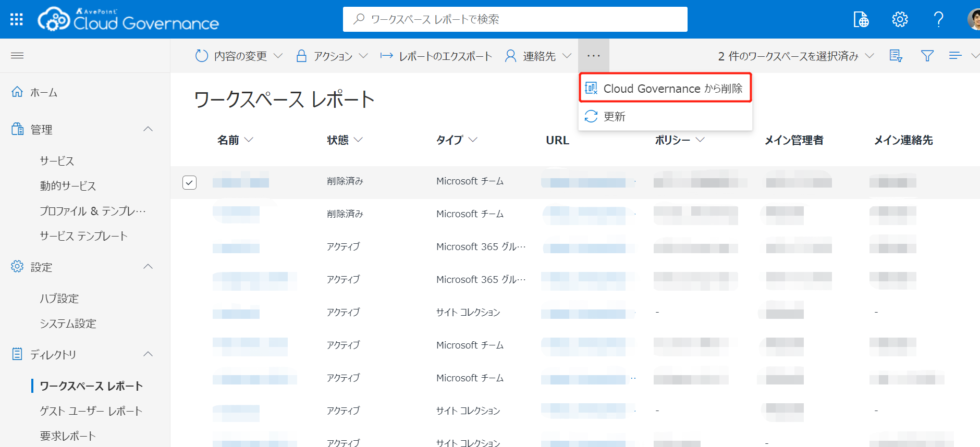Click the アクション lock icon
The height and width of the screenshot is (447, 980).
pos(301,56)
